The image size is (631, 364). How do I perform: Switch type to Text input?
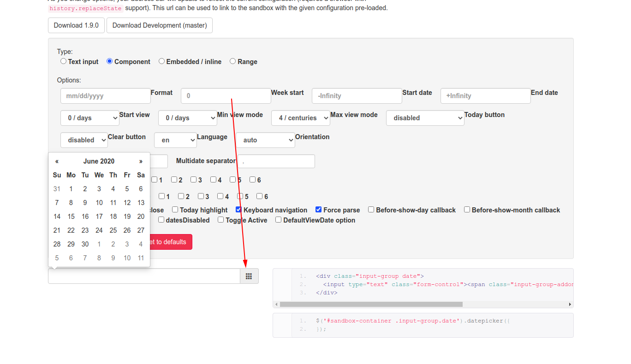63,61
